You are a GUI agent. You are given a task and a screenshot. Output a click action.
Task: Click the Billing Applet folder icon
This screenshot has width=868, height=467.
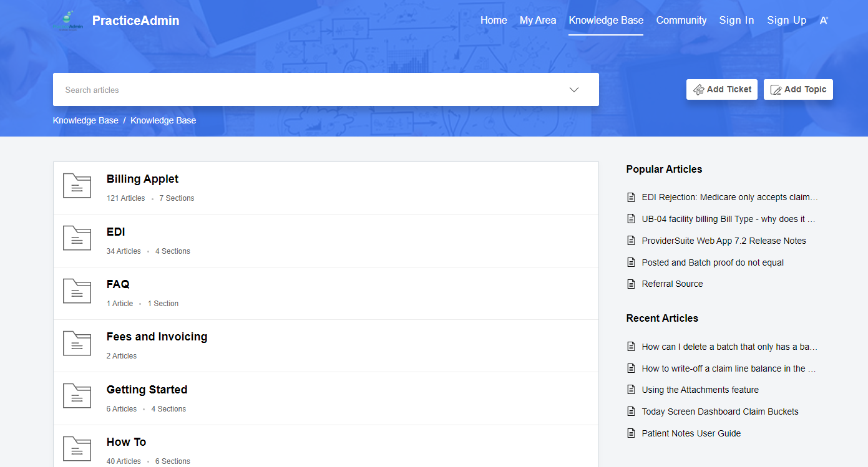coord(77,186)
